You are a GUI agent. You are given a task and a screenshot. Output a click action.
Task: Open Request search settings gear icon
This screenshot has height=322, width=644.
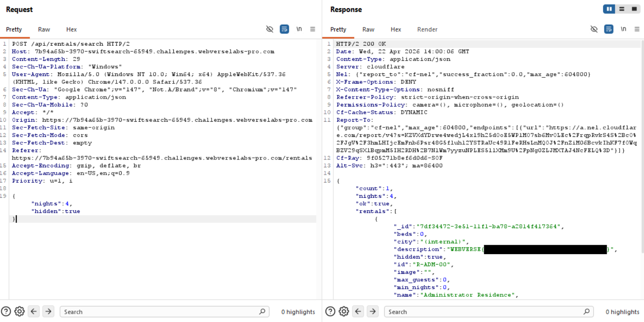coord(19,312)
